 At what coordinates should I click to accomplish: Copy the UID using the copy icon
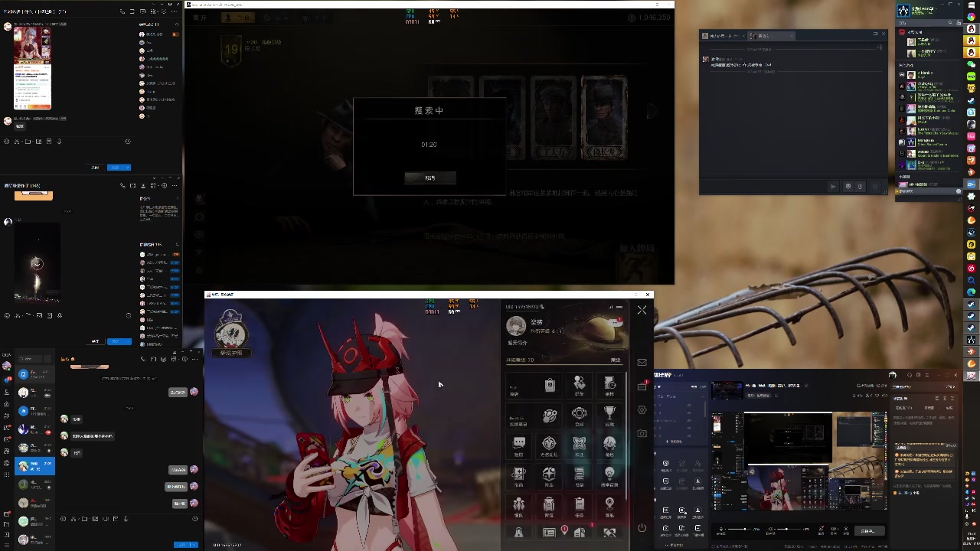pos(542,306)
